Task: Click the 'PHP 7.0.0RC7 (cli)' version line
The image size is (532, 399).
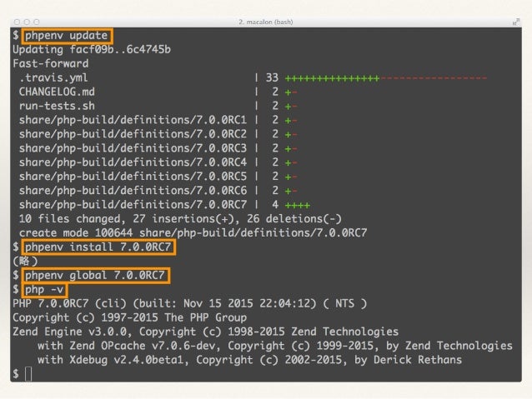Action: [x=189, y=303]
